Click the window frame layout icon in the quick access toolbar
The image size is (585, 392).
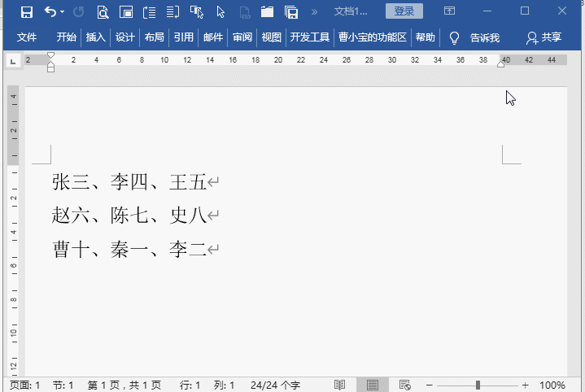pyautogui.click(x=126, y=12)
